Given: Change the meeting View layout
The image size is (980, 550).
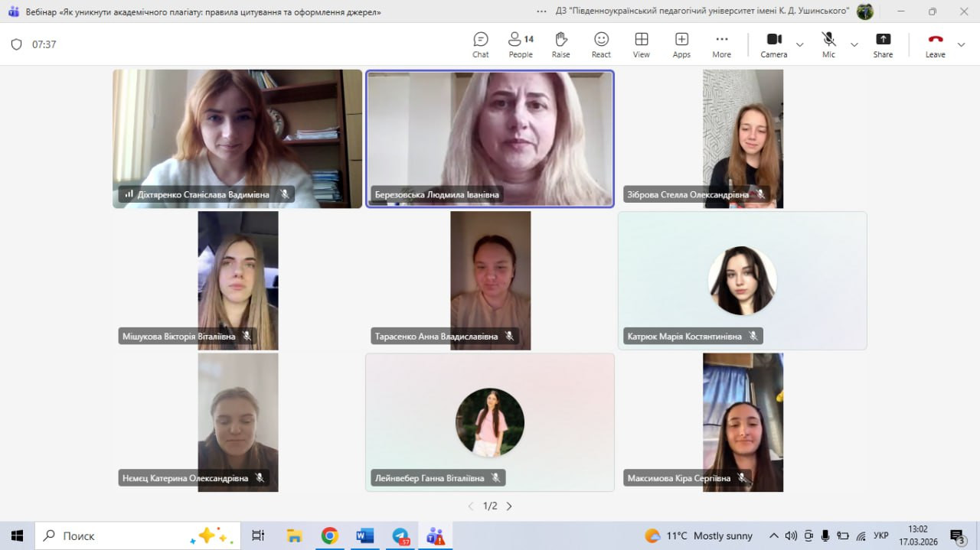Looking at the screenshot, I should [x=642, y=44].
